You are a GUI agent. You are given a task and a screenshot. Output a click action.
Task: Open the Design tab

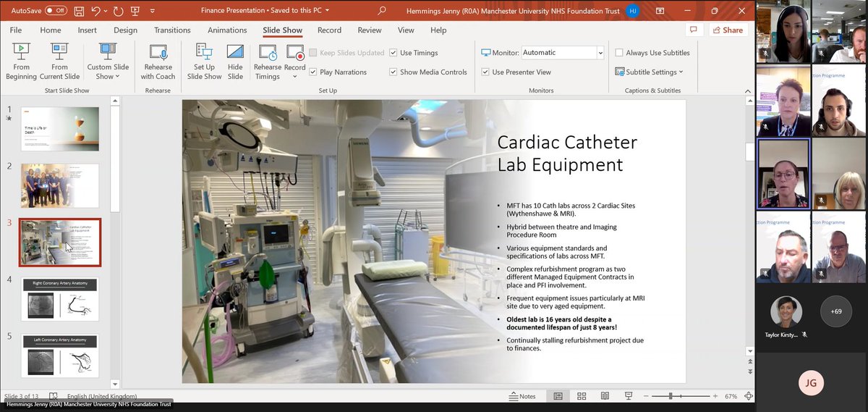coord(125,30)
